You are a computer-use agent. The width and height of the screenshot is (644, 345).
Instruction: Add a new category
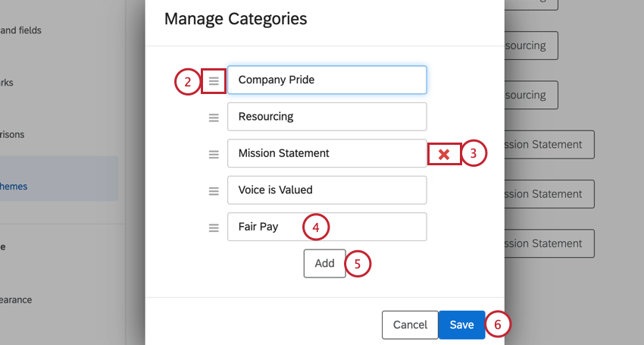324,263
